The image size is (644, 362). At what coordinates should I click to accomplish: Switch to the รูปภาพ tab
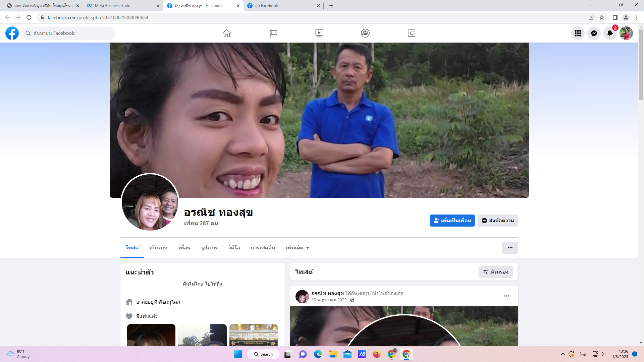pos(209,248)
